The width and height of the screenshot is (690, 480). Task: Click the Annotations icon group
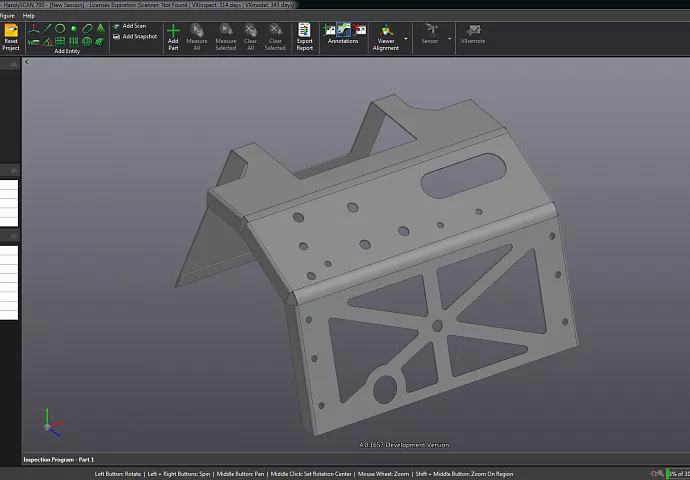(343, 30)
